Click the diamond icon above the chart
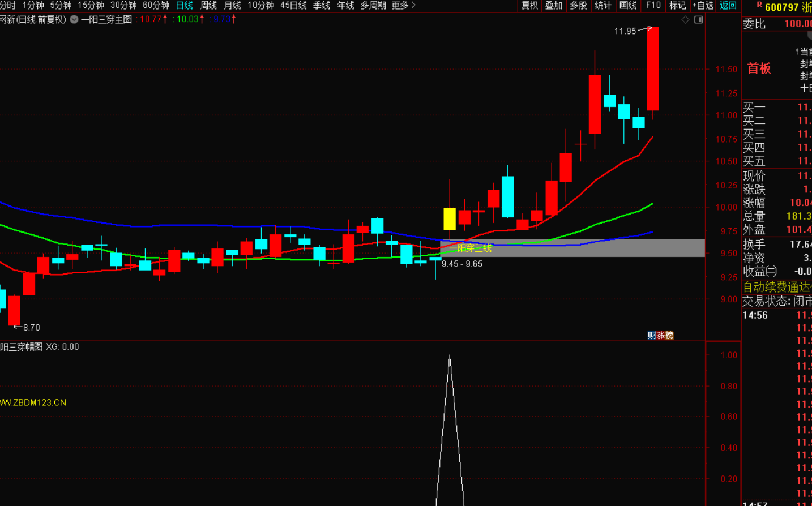Image resolution: width=812 pixels, height=506 pixels. pyautogui.click(x=685, y=20)
